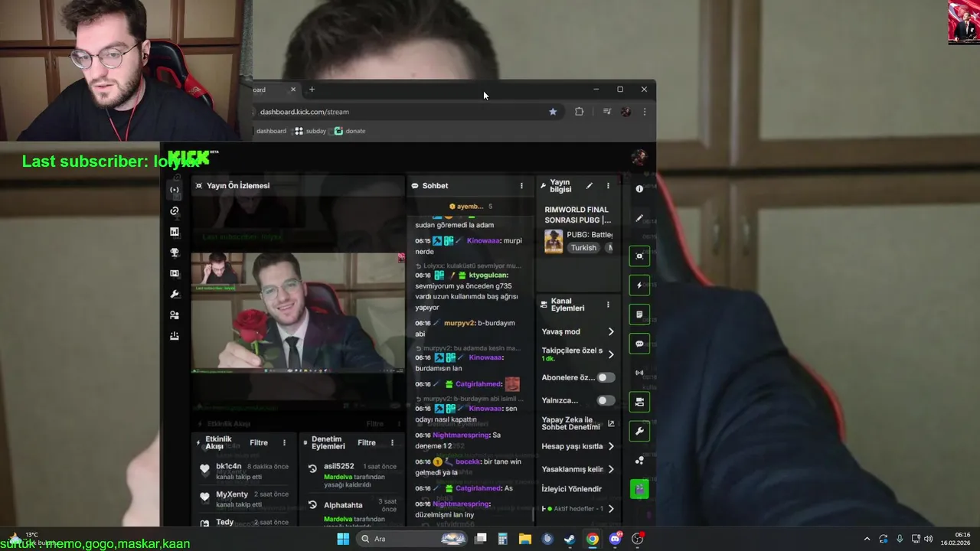980x551 pixels.
Task: Open the stream sidebar icon in Kick left menu
Action: click(x=175, y=190)
